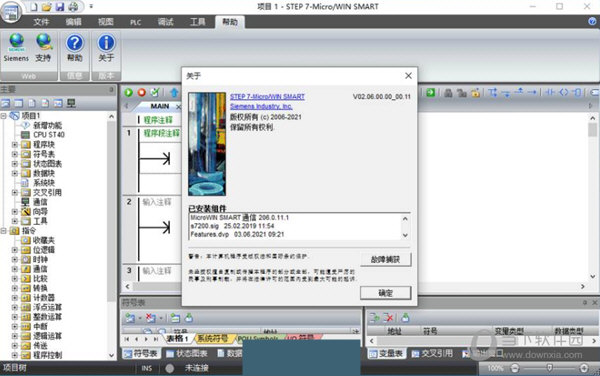The image size is (600, 376).
Task: Click the new document icon in title bar
Action: pyautogui.click(x=34, y=7)
